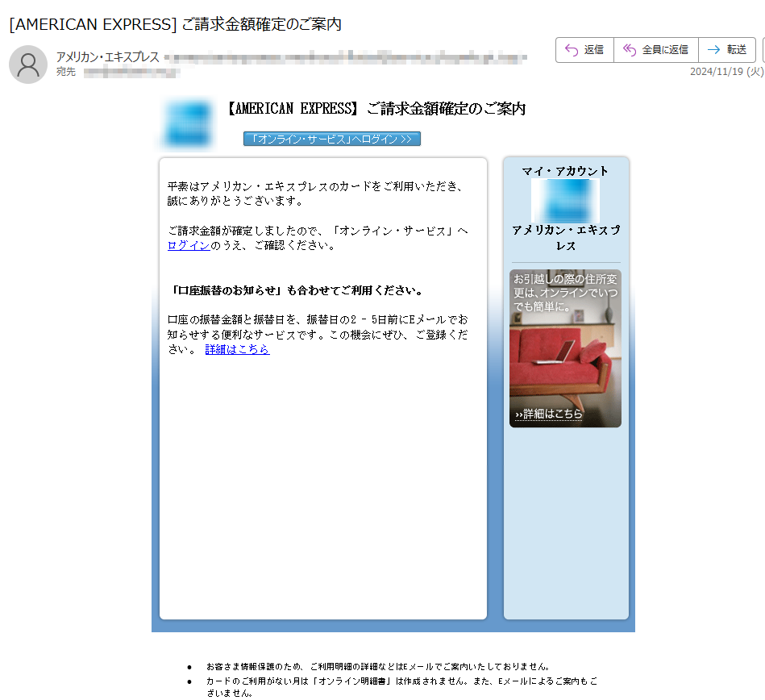Click the sender name アメリカン・エキスプレス

tap(108, 57)
